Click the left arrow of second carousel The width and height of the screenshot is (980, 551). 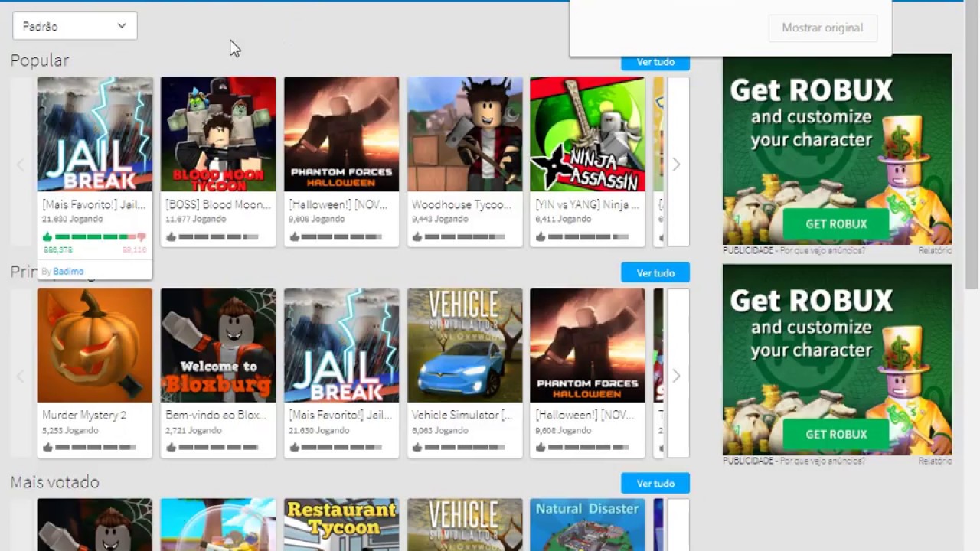click(21, 375)
